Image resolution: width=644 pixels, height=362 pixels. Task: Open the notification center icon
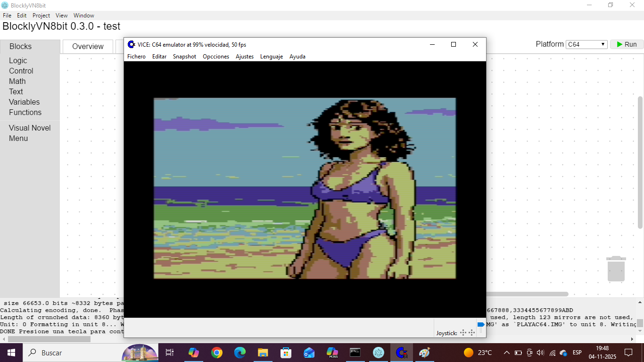(x=628, y=353)
